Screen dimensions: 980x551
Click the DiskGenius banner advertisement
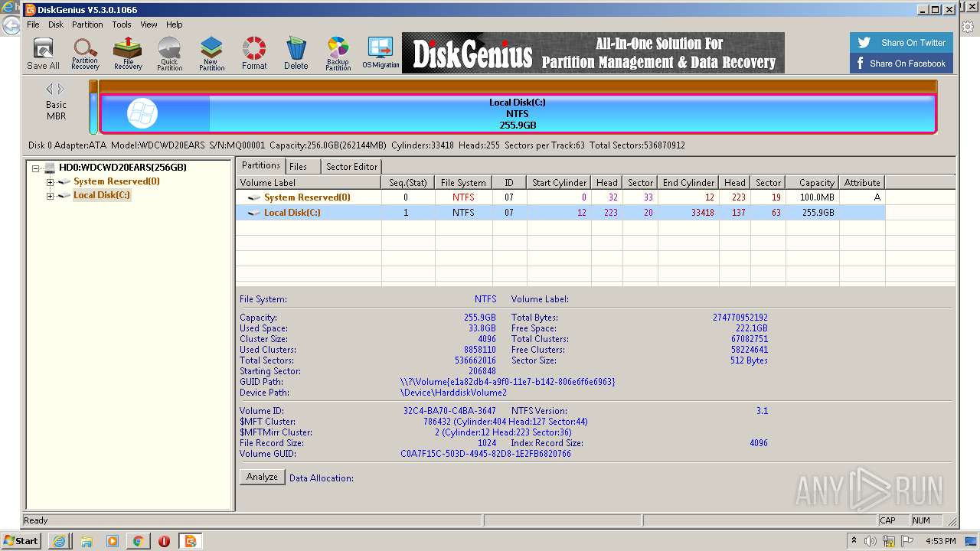click(593, 53)
